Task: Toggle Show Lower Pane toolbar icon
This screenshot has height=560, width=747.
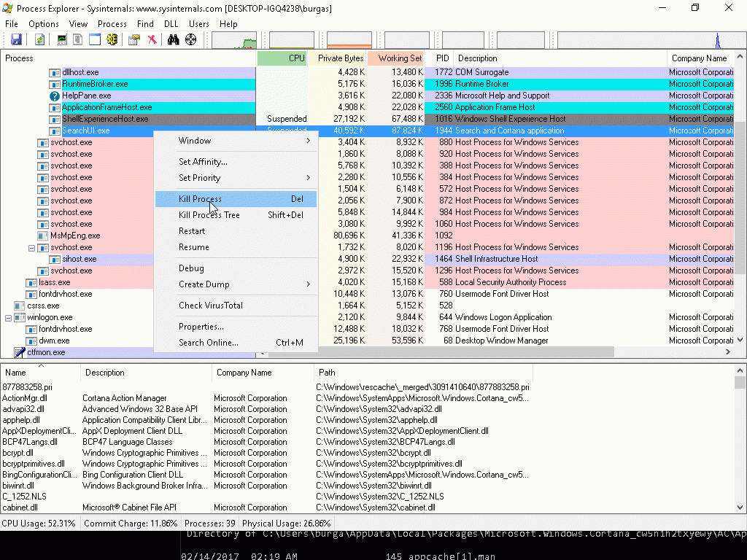Action: point(95,39)
